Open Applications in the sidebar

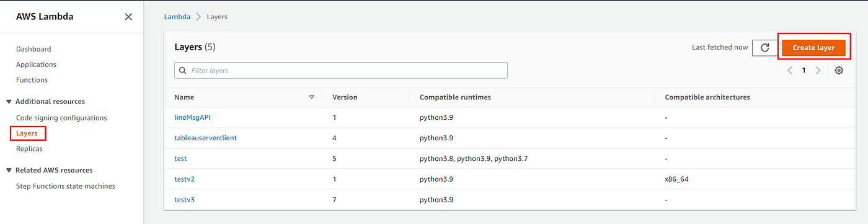(36, 65)
